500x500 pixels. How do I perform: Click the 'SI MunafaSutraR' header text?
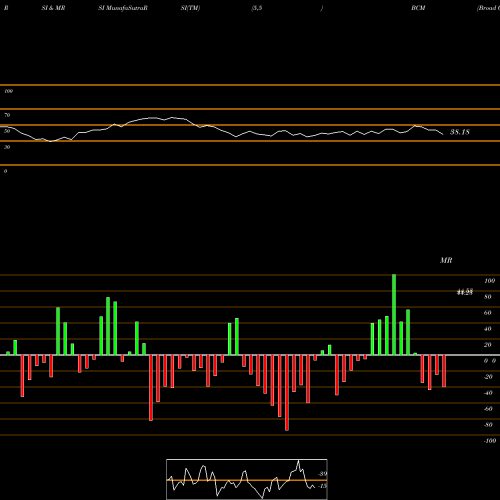123,8
